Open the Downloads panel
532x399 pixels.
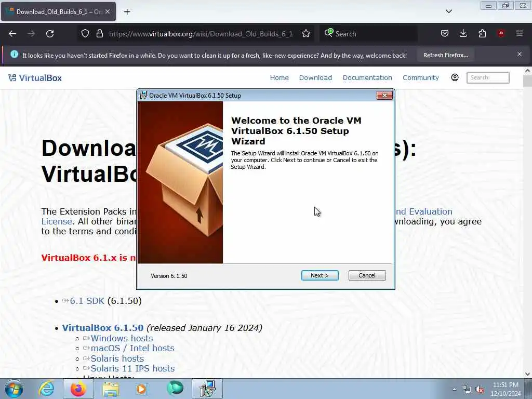463,33
